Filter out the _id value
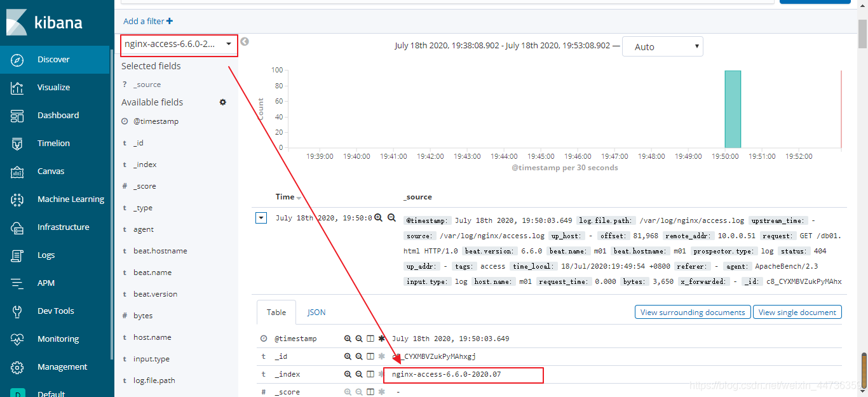 pos(359,356)
